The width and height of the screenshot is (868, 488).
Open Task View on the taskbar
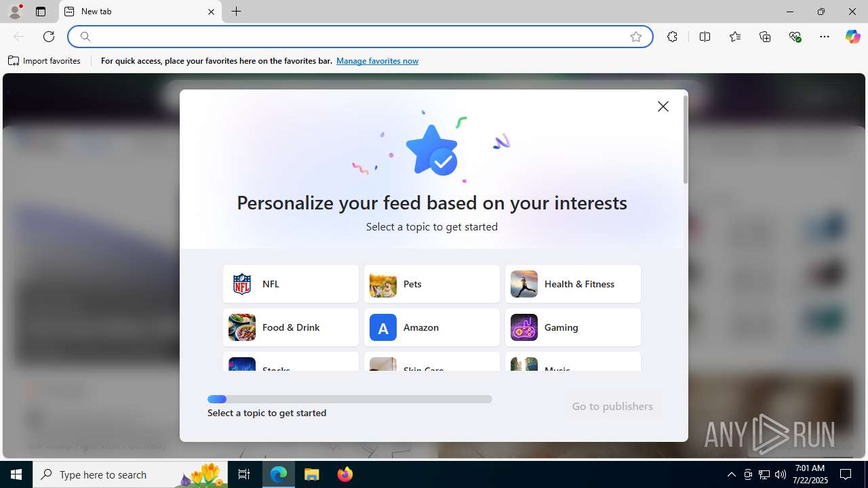coord(244,474)
